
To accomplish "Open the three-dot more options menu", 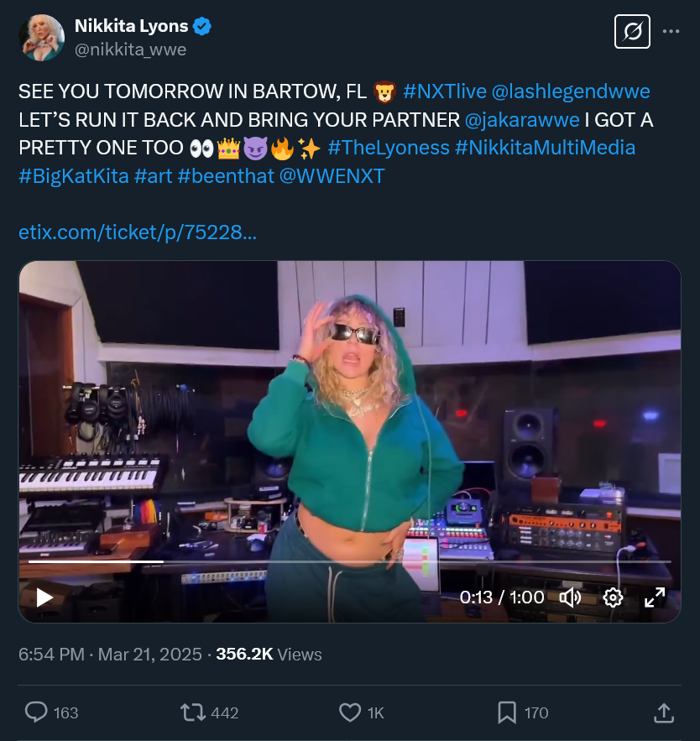I will [x=671, y=32].
